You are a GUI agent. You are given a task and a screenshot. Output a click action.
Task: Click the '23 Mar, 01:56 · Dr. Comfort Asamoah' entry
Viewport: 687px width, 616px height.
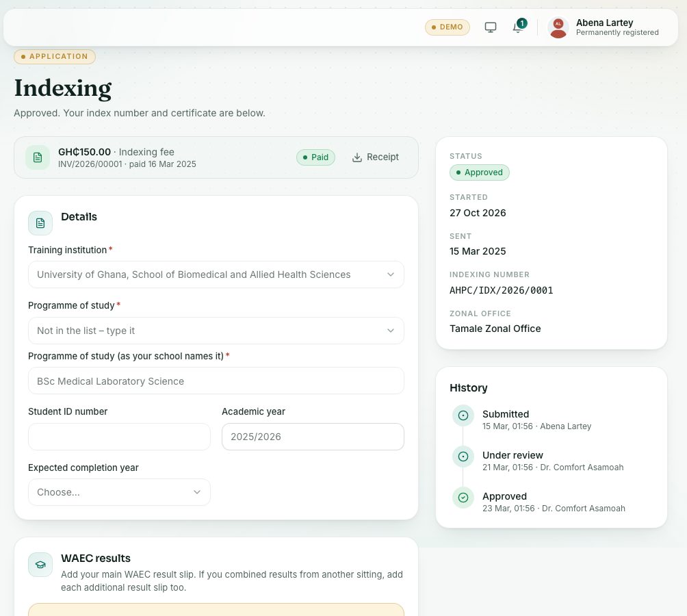point(554,509)
